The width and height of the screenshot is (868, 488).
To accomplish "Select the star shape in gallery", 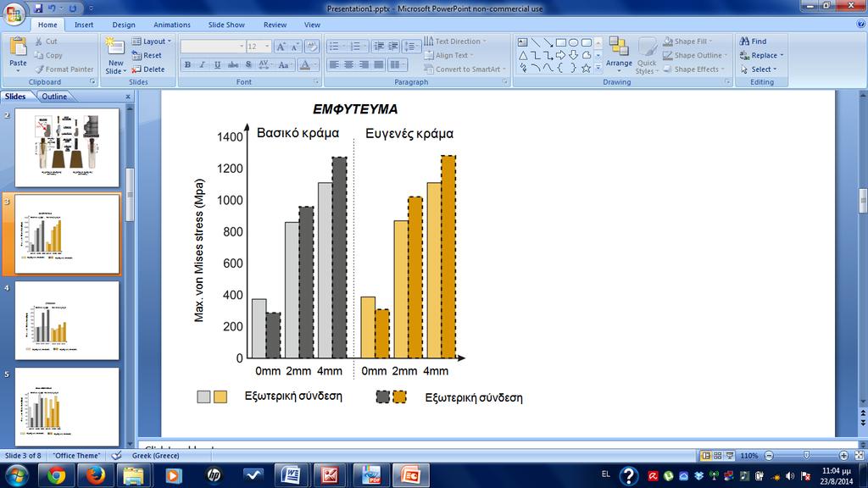I will tap(586, 68).
